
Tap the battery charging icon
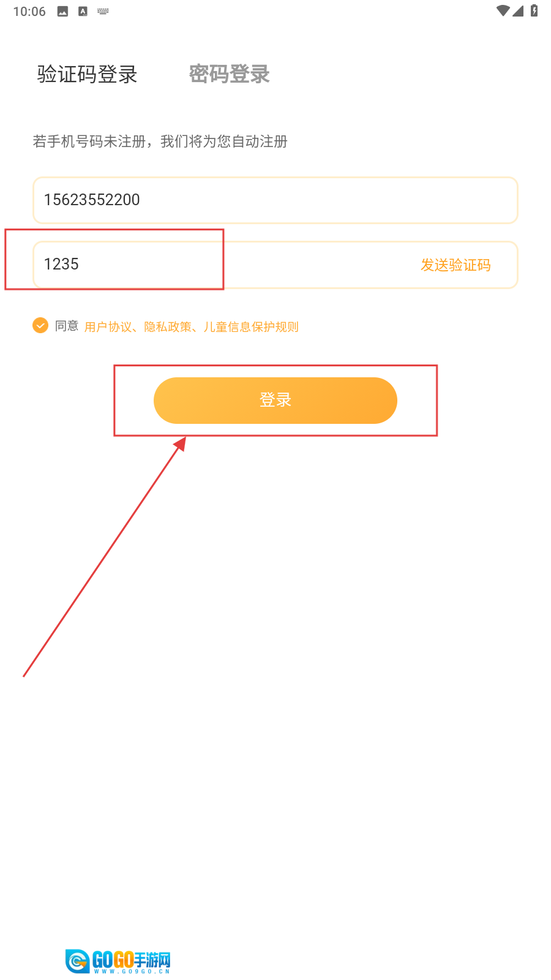[534, 11]
